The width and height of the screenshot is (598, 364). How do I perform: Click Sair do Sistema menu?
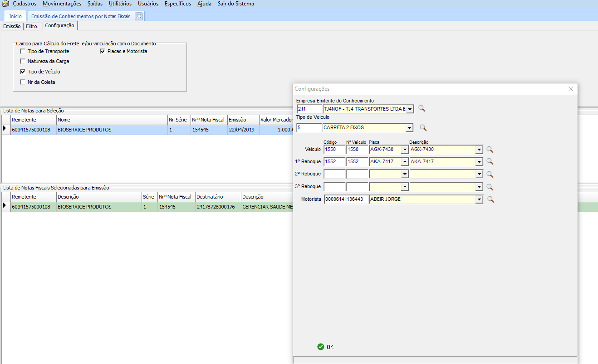(x=235, y=4)
